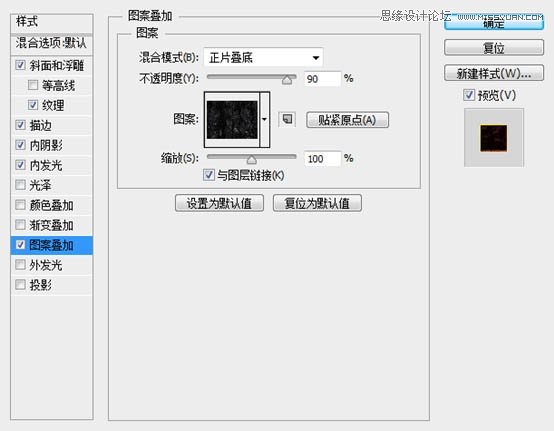Enable the 颜色叠加 checkbox
Screen dimensions: 554x431
click(x=20, y=205)
